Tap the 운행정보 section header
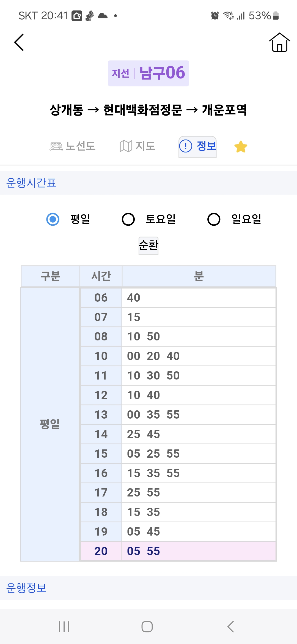This screenshot has width=297, height=644. (x=26, y=588)
